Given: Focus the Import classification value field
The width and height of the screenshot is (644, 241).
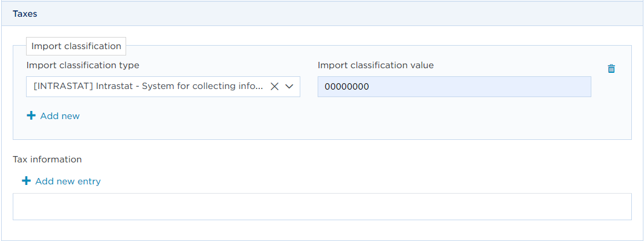Looking at the screenshot, I should [x=454, y=87].
